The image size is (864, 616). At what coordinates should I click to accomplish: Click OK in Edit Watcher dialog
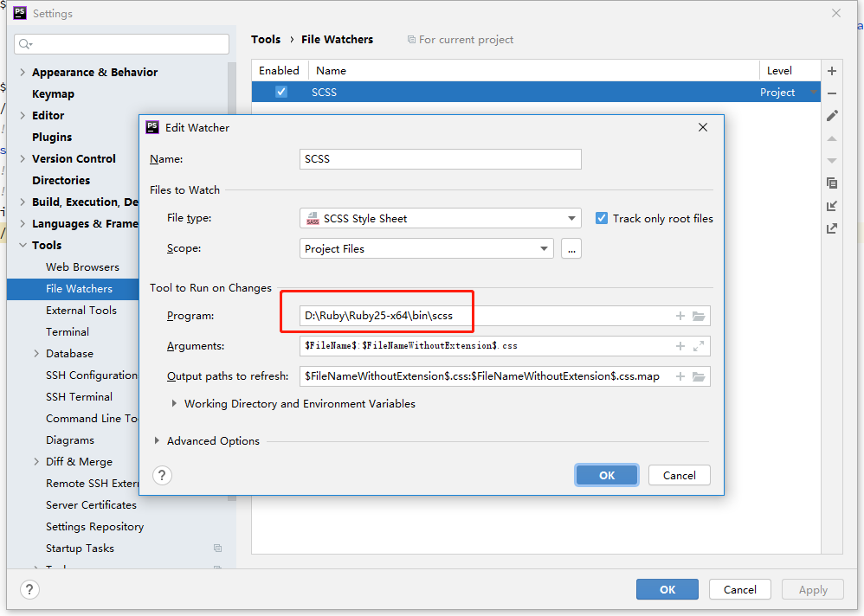[606, 475]
